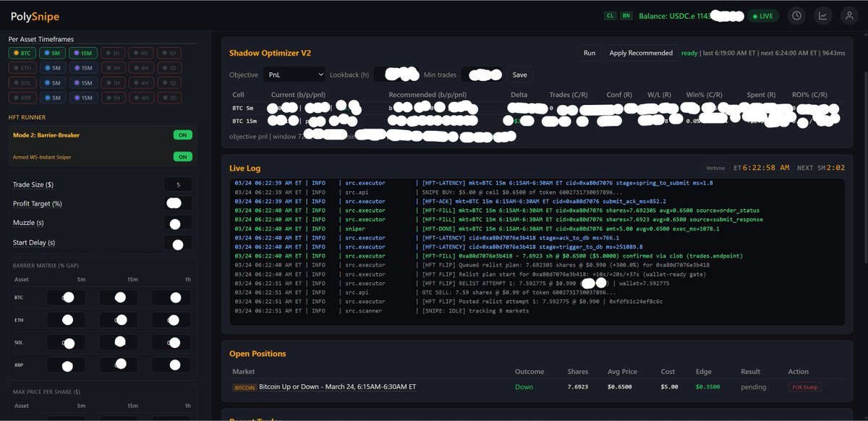Image resolution: width=868 pixels, height=421 pixels.
Task: Click the 'Down' outcome in Open Positions
Action: coord(524,387)
